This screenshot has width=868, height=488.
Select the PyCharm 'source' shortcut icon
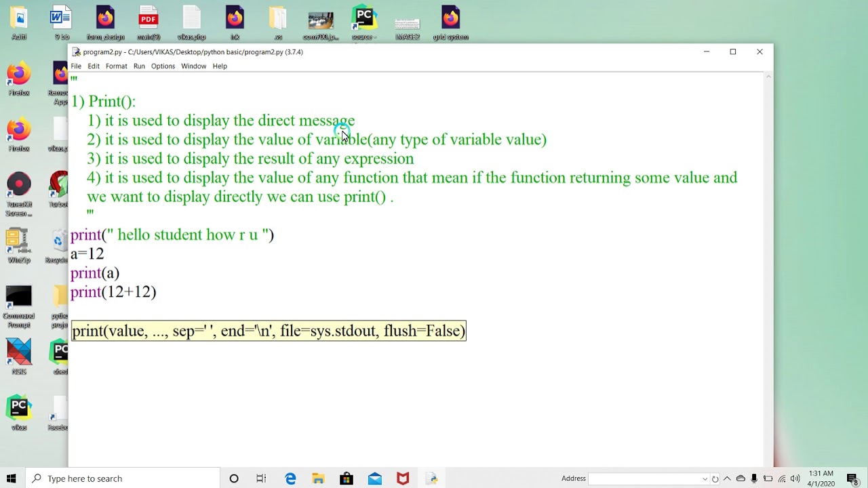364,22
